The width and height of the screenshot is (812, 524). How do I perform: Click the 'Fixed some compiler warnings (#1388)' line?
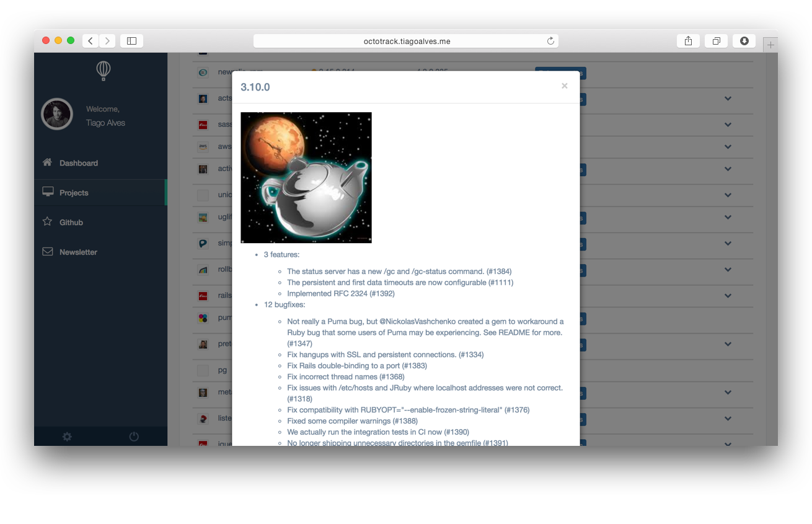pos(353,421)
